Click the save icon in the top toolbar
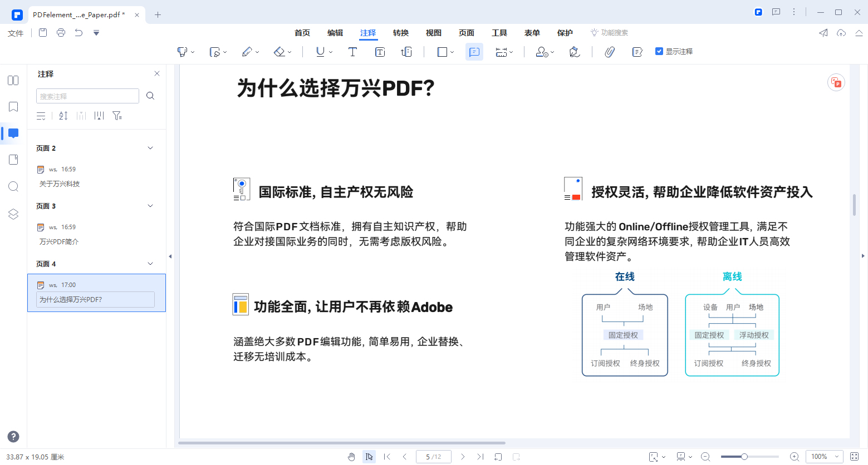The width and height of the screenshot is (868, 465). click(x=43, y=33)
